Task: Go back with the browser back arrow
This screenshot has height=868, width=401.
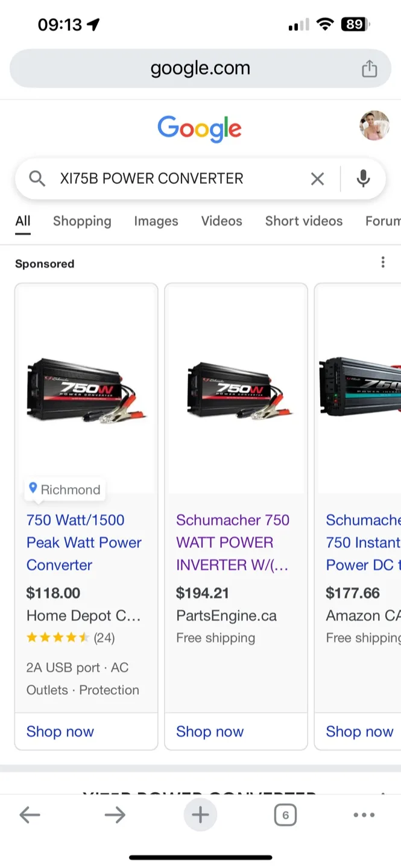Action: pos(30,816)
